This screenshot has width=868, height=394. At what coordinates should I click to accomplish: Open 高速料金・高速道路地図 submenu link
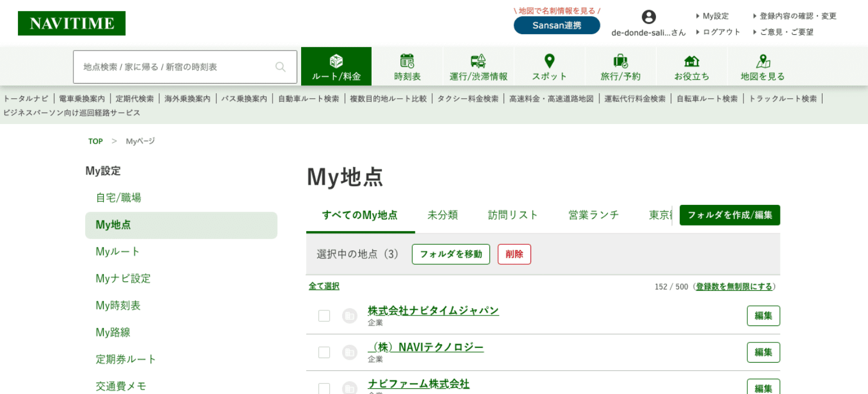pyautogui.click(x=551, y=99)
